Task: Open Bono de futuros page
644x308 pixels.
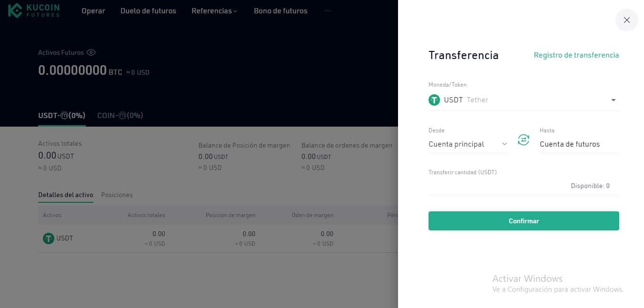Action: point(281,10)
